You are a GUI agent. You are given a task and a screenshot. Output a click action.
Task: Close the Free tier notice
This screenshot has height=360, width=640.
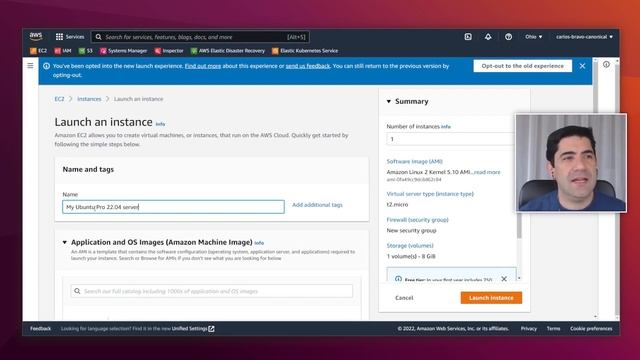click(504, 279)
